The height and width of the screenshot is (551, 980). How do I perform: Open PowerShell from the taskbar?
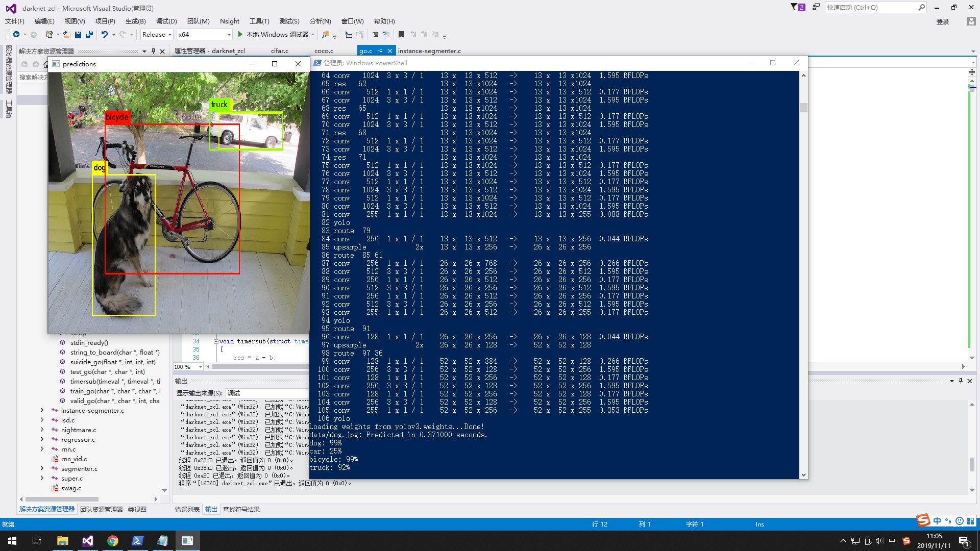137,541
